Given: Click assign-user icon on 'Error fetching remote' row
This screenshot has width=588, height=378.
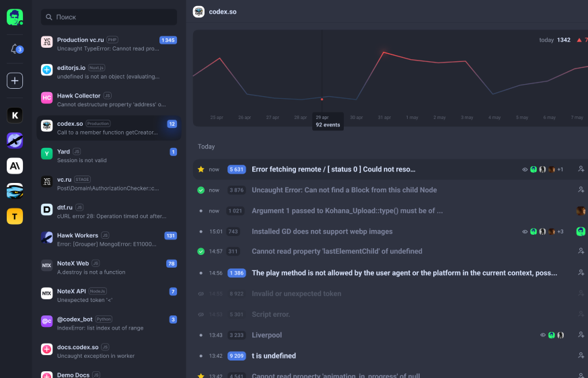Looking at the screenshot, I should coord(581,169).
